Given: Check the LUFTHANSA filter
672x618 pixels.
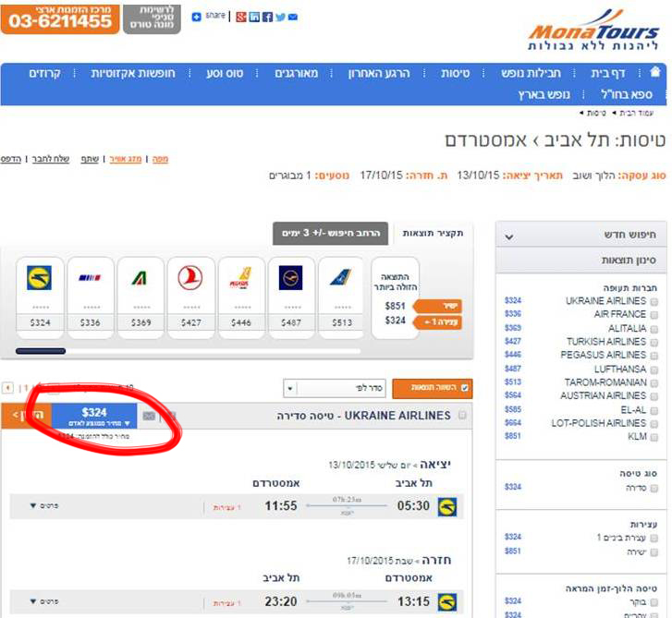Looking at the screenshot, I should click(x=654, y=370).
